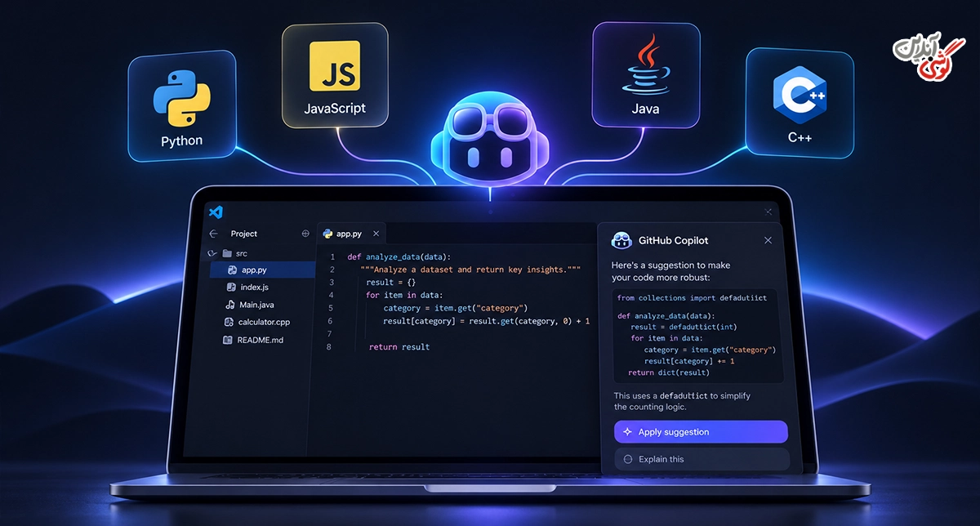Screen dimensions: 980x526
Task: Click the sparkle icon on Apply suggestion
Action: pyautogui.click(x=627, y=432)
